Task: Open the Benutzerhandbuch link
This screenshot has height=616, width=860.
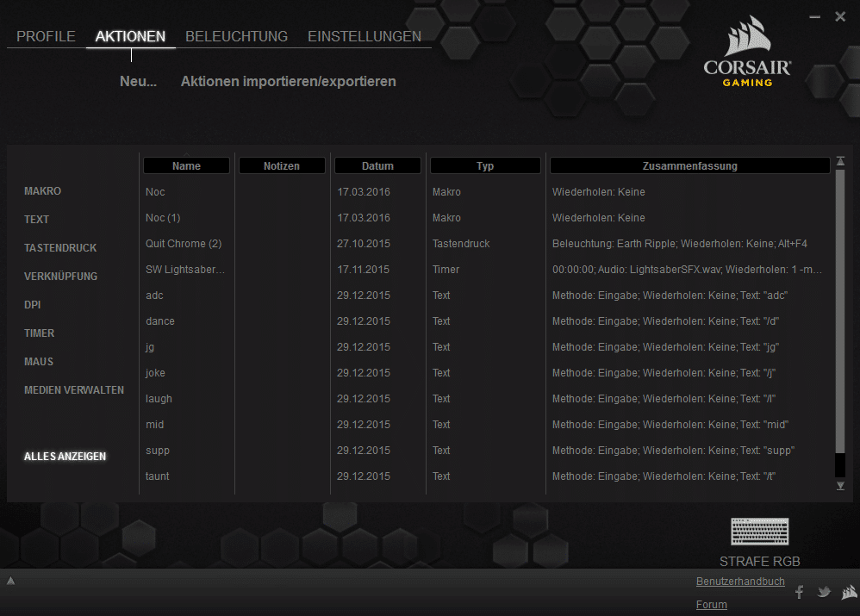Action: pos(740,582)
